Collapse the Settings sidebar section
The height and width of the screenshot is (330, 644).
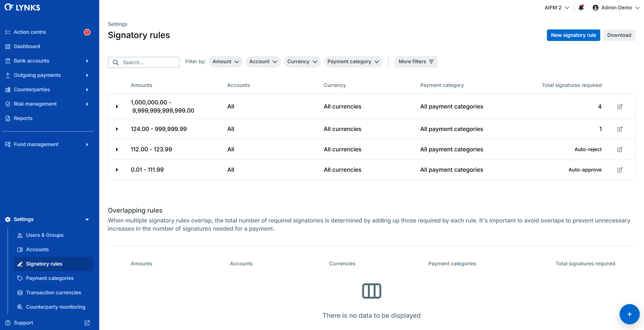87,219
